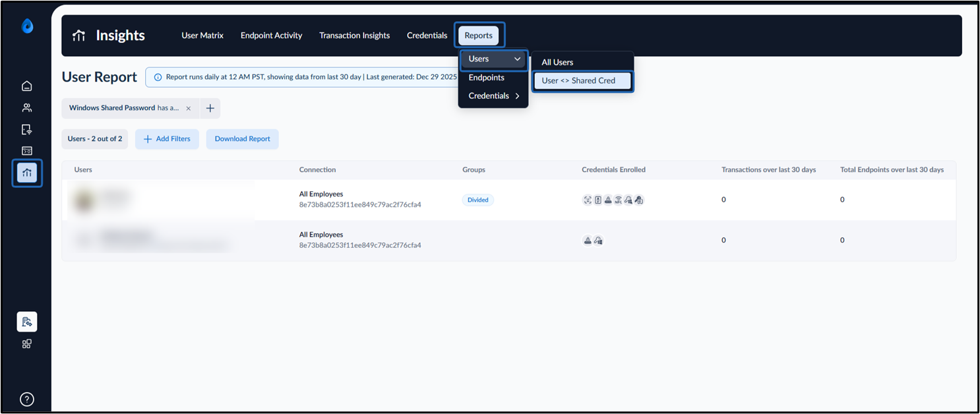This screenshot has width=980, height=414.
Task: Click the PIN password credential icon in second row
Action: (588, 241)
